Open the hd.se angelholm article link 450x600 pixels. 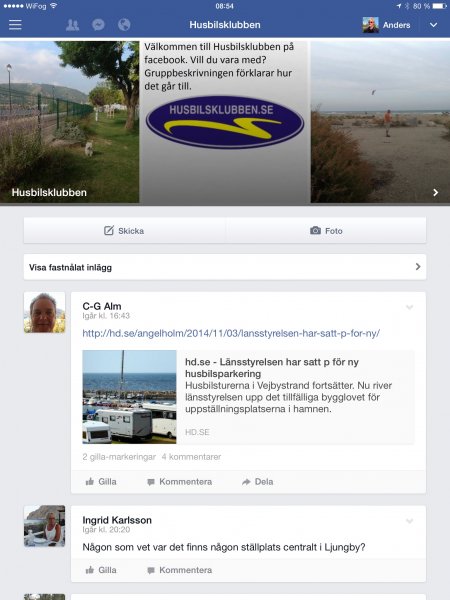tap(231, 333)
